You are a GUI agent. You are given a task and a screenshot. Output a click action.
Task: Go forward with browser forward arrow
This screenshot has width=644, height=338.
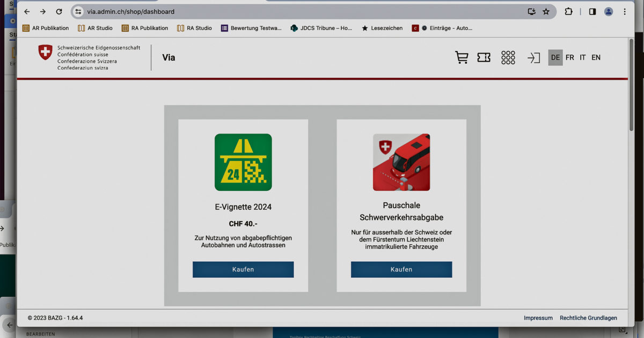[43, 11]
